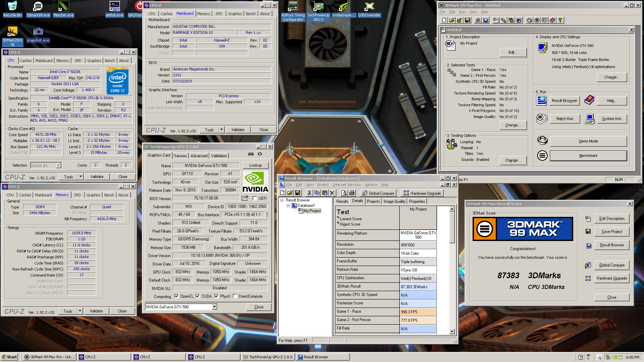Click scroll up arrow in Result Browser details

(x=452, y=209)
